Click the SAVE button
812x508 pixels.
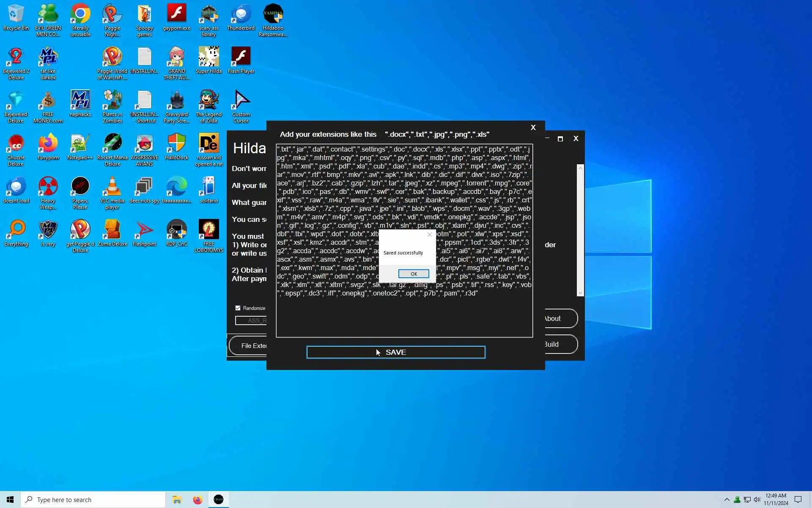pyautogui.click(x=395, y=352)
